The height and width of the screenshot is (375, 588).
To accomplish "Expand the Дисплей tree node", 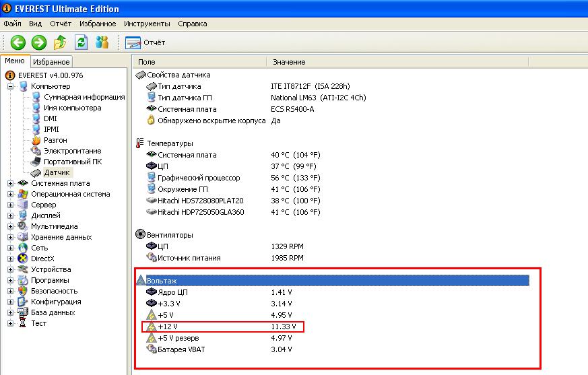I will [x=11, y=215].
